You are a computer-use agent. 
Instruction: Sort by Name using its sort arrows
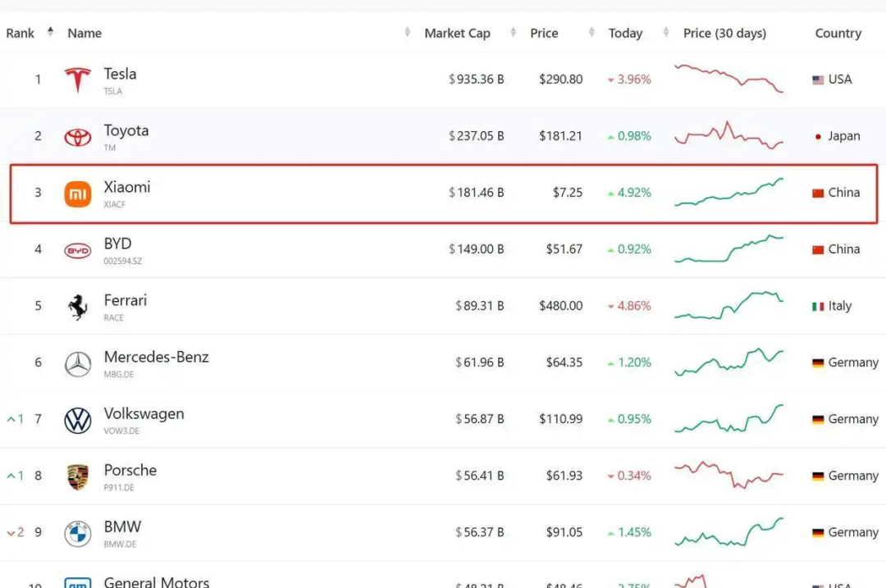click(407, 32)
